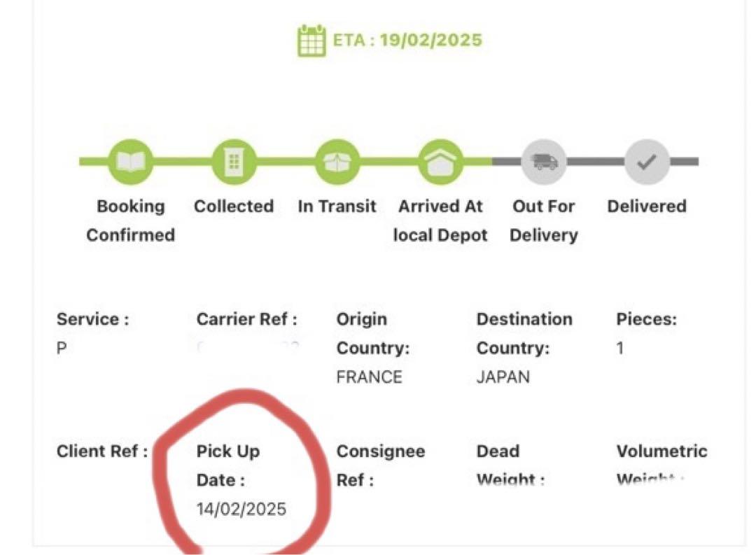Screen dimensions: 756x555
Task: Click the ETA date 19/02/2025
Action: [x=431, y=40]
